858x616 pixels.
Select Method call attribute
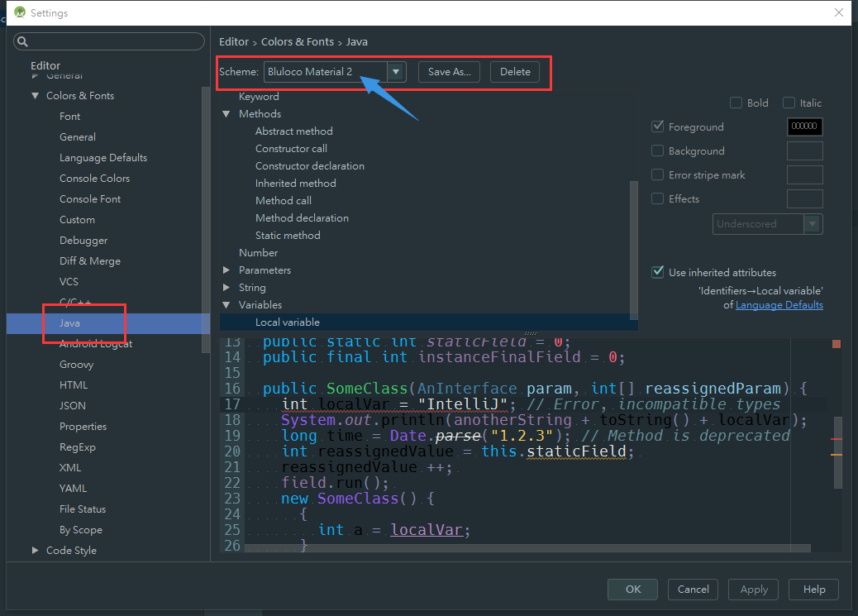[x=284, y=201]
